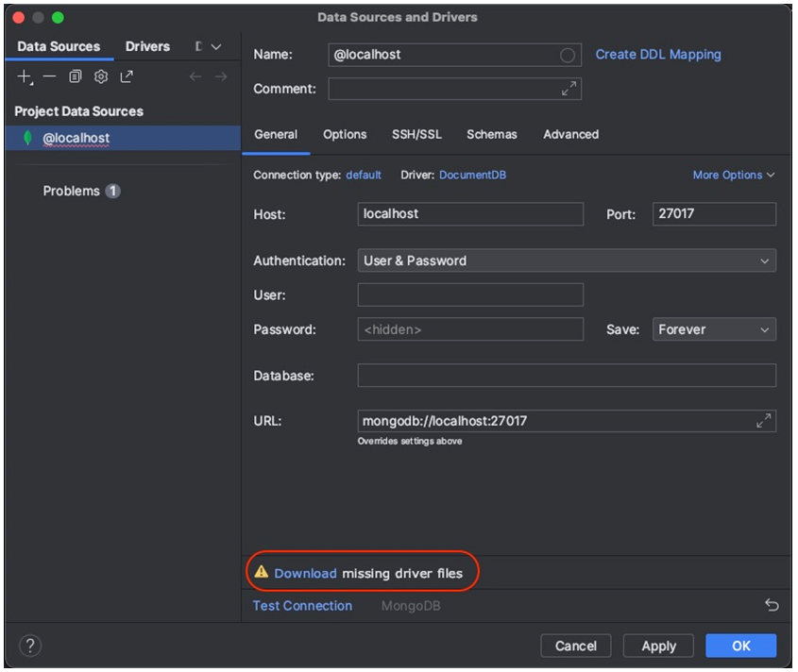Click the open in new window icon
Screen dimensions: 798x672
126,76
